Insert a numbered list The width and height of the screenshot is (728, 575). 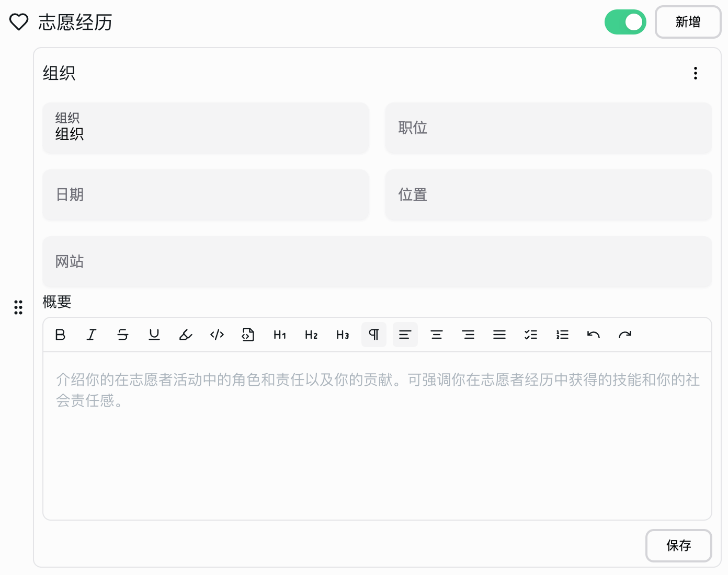pyautogui.click(x=562, y=335)
